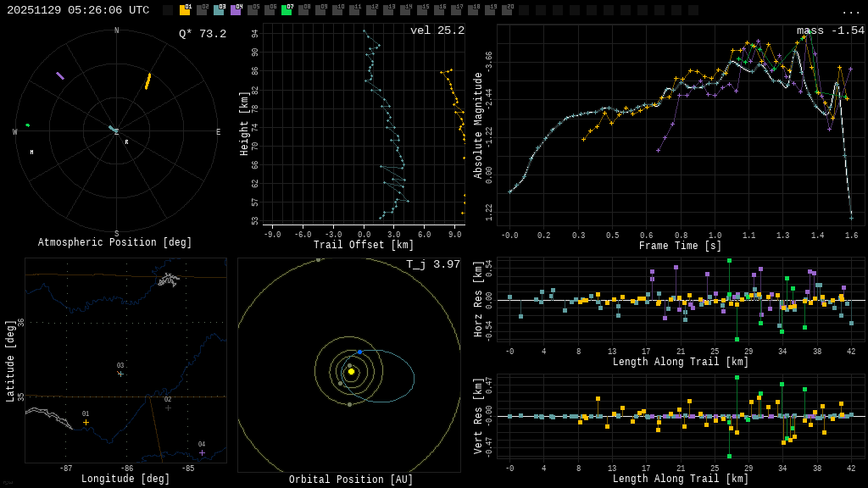Click the yellow Sun in the orbital plot
The height and width of the screenshot is (488, 868).
[351, 371]
